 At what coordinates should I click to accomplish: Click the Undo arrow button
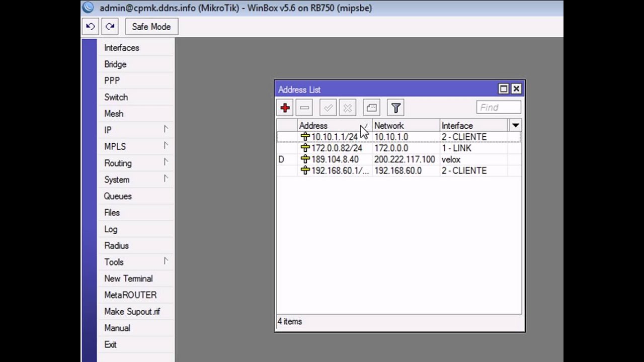(x=90, y=27)
